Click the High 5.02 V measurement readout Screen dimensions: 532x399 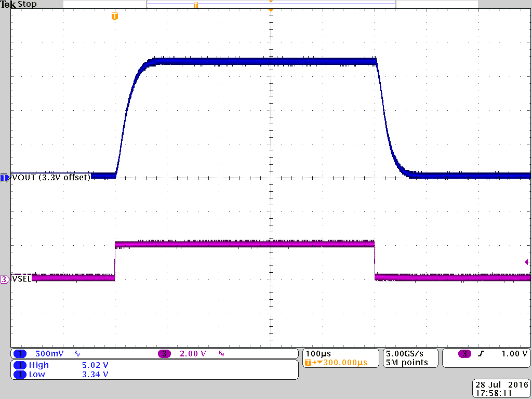68,365
